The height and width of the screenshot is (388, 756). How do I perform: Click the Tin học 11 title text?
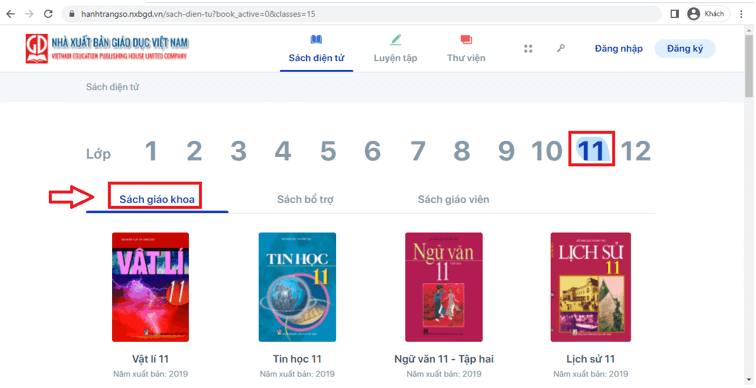point(297,359)
